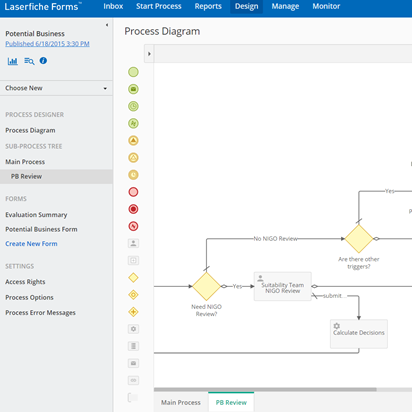The image size is (412, 412).
Task: Click the Create New Form link
Action: (x=31, y=244)
